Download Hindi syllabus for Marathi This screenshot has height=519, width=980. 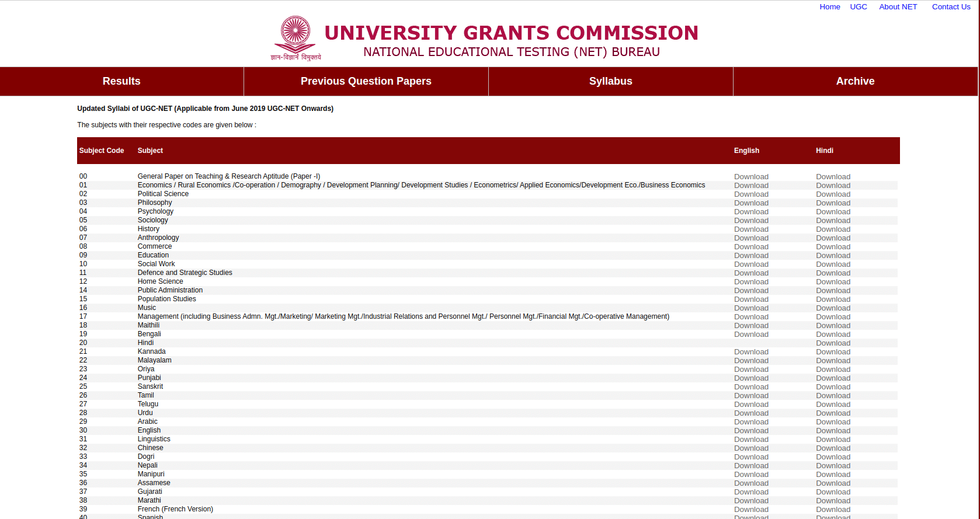833,501
